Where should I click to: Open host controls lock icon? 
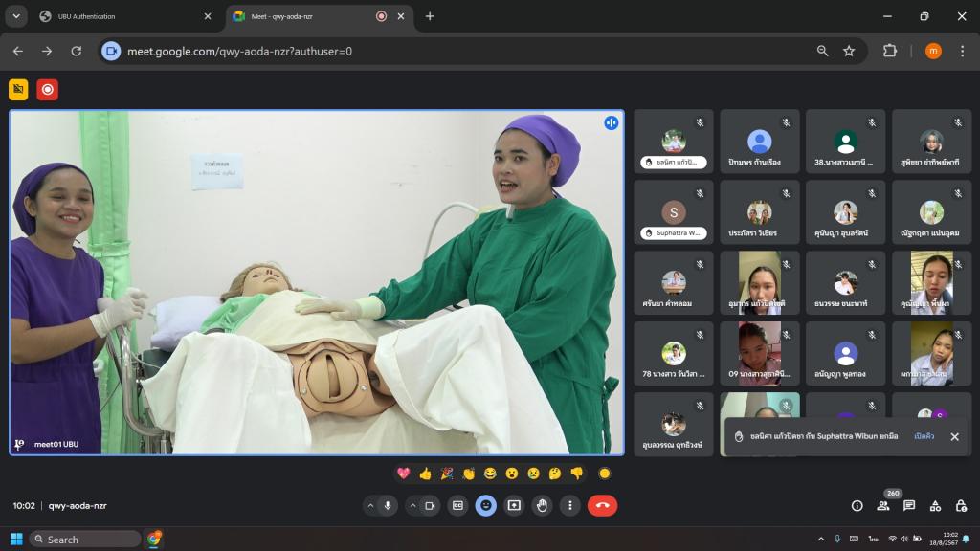[960, 505]
